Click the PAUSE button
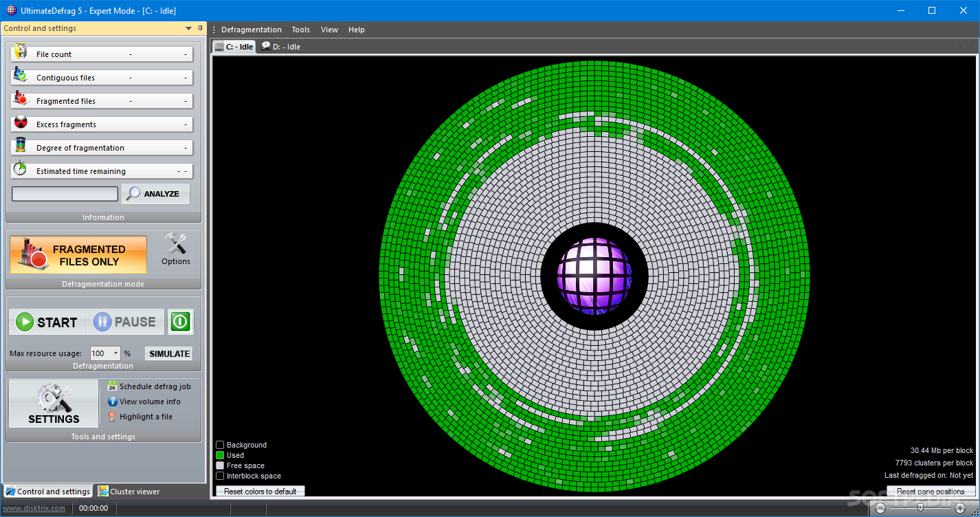Image resolution: width=980 pixels, height=517 pixels. click(125, 322)
